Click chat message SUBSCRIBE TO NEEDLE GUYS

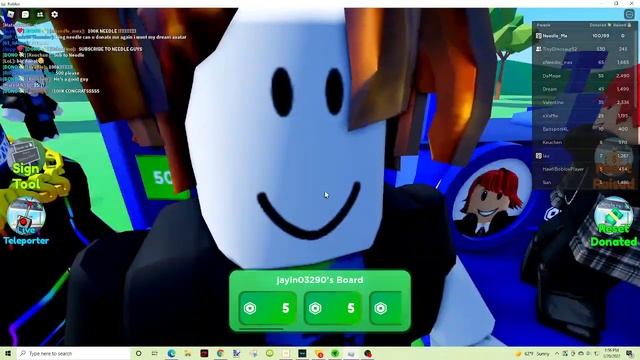point(111,49)
